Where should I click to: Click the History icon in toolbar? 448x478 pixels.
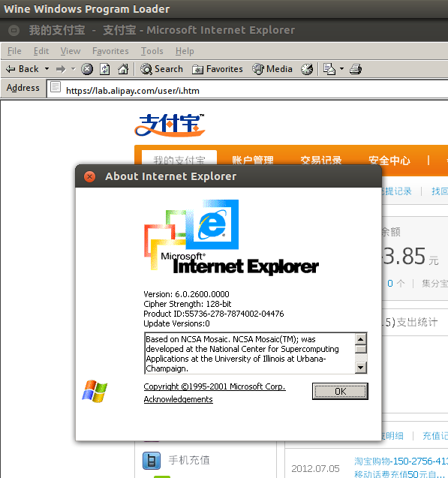coord(307,69)
